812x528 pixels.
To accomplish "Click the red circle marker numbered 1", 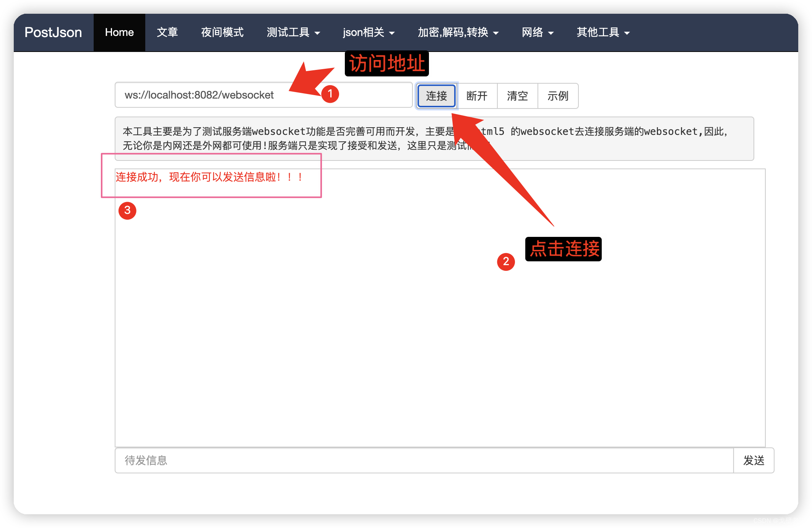I will [x=330, y=94].
